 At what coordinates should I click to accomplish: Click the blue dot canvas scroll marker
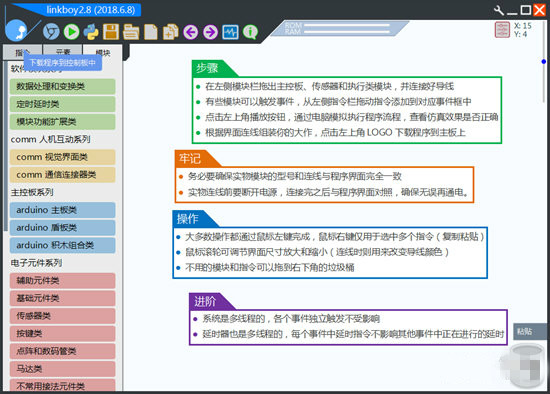click(x=544, y=61)
